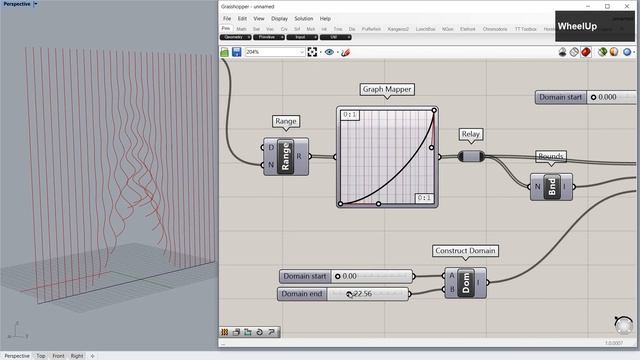640x360 pixels.
Task: Enable shaded preview red icon
Action: 586,52
